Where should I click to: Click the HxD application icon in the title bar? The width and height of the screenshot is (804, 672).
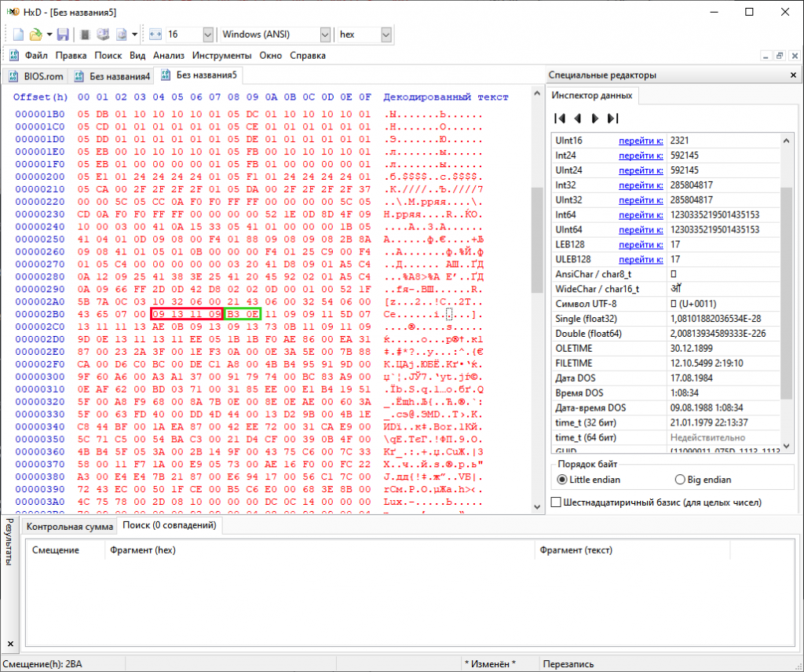[x=13, y=12]
